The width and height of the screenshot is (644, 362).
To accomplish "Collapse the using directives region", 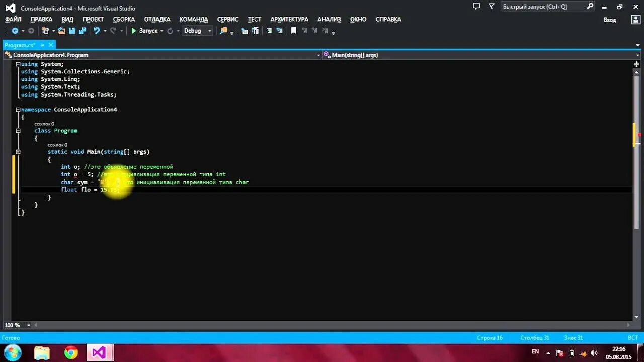I will click(x=18, y=64).
